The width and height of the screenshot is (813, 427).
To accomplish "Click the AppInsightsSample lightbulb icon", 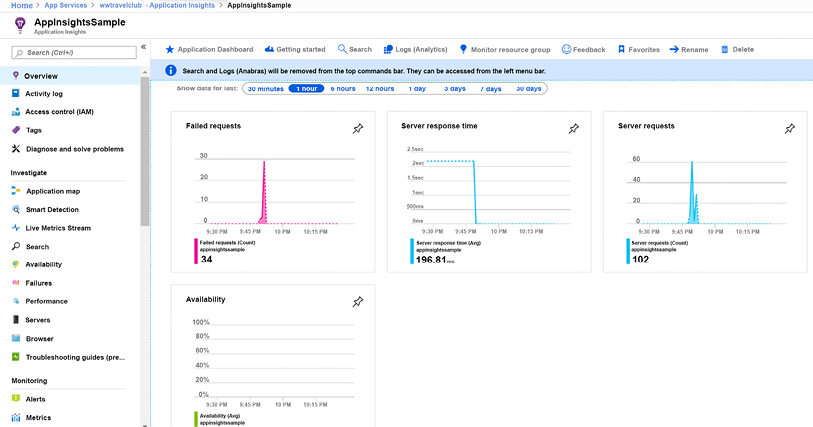I will (20, 25).
